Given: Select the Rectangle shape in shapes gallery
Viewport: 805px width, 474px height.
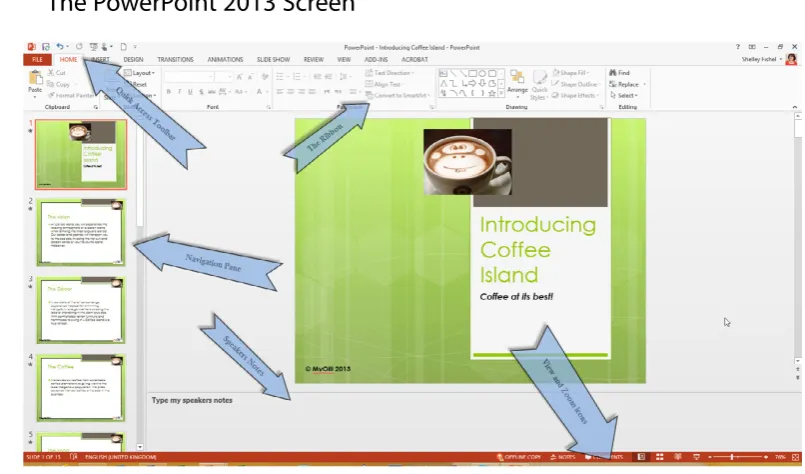Looking at the screenshot, I should coord(472,73).
